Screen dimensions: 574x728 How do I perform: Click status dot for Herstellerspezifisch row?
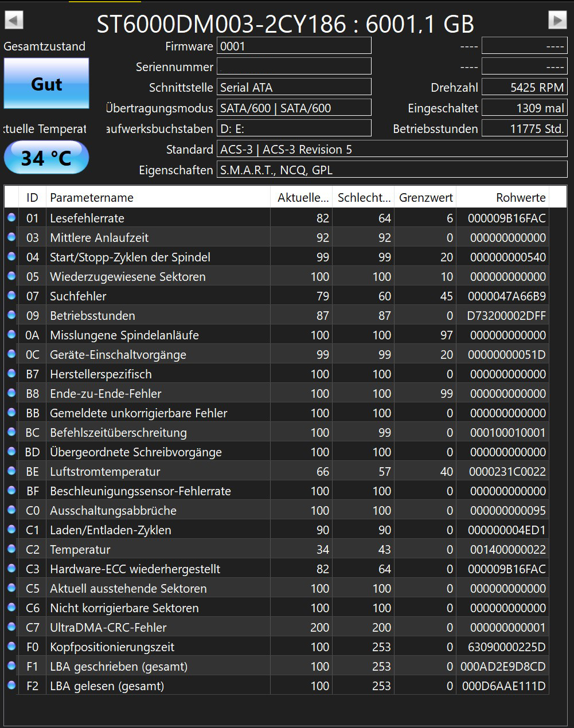(11, 373)
